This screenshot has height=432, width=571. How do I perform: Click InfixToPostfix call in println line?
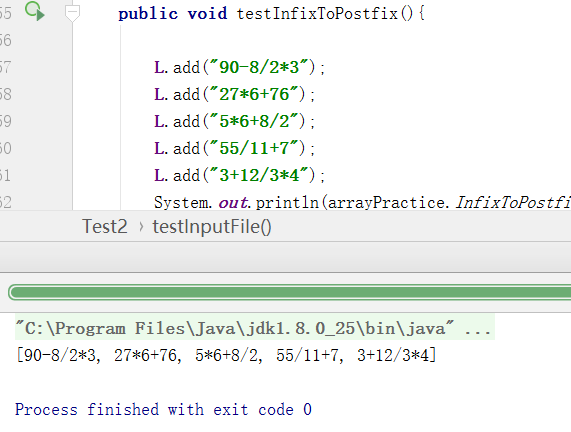(x=513, y=203)
